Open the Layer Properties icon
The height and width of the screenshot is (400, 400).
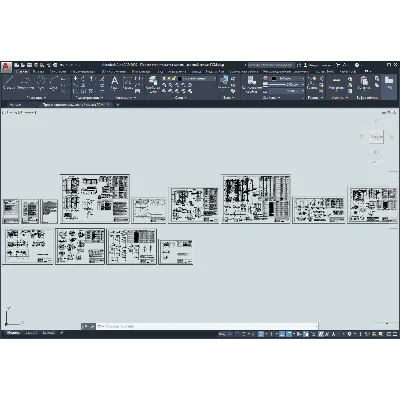click(153, 83)
